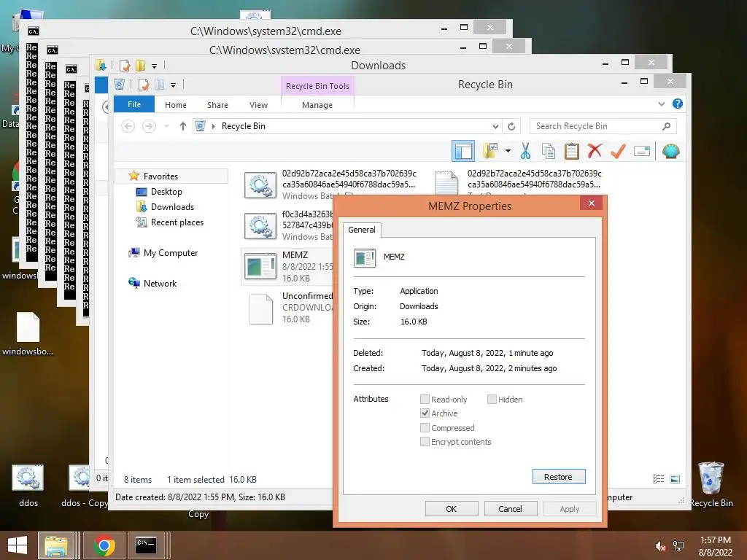Click the Email envelope toolbar icon
Viewport: 747px width, 560px height.
(x=642, y=152)
